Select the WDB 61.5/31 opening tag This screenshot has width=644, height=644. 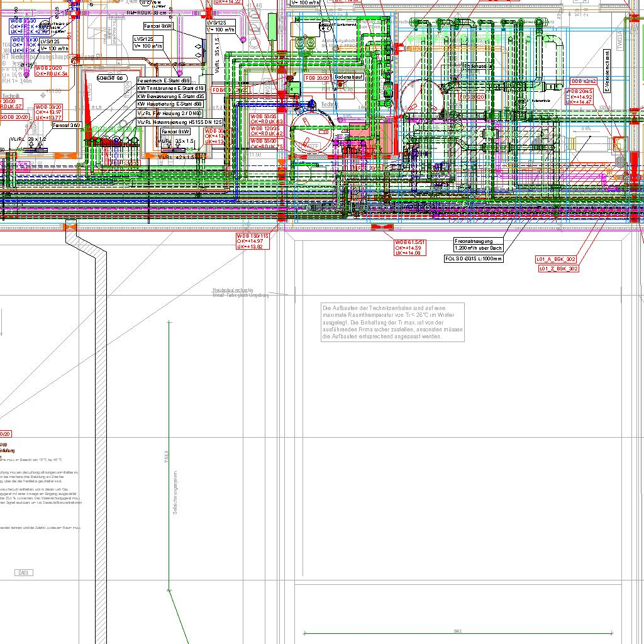point(411,248)
